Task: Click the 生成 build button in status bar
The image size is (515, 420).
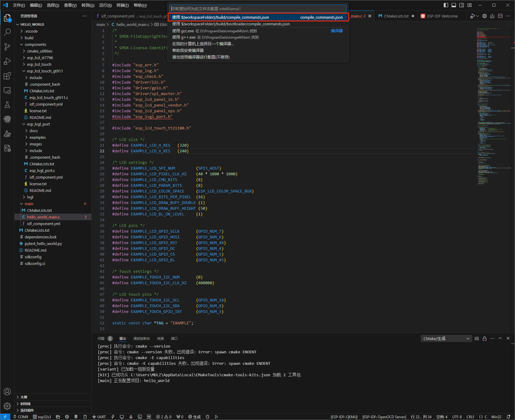Action: click(195, 417)
